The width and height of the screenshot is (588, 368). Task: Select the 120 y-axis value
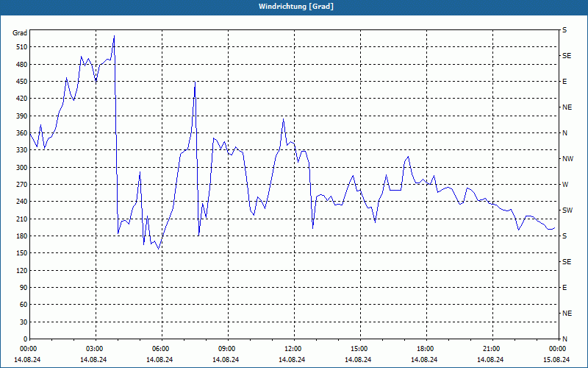22,270
